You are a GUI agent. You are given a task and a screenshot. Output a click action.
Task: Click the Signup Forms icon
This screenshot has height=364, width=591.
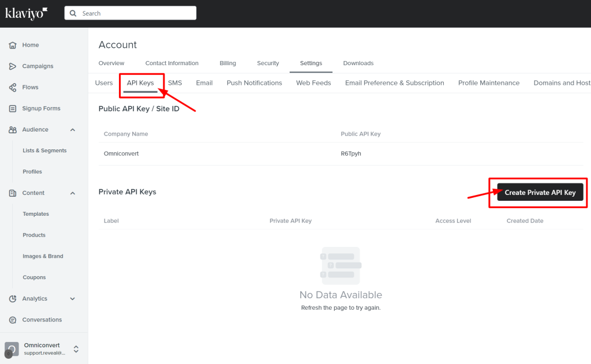pos(13,108)
